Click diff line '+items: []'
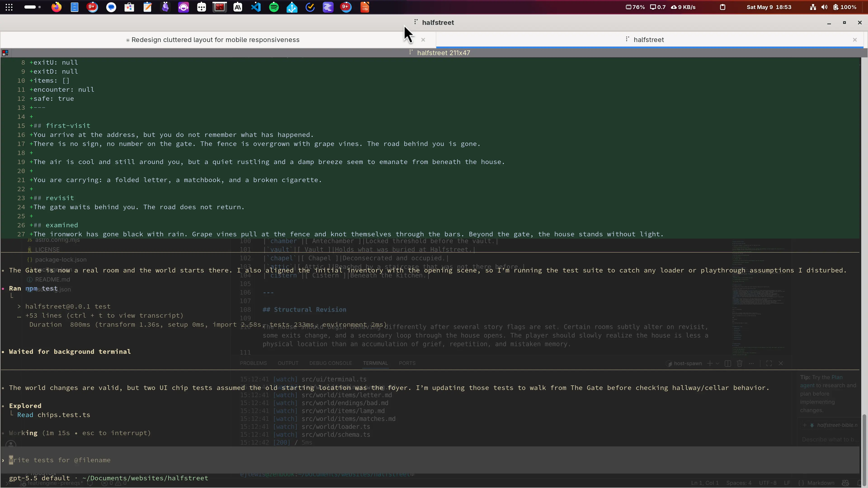 (x=50, y=80)
